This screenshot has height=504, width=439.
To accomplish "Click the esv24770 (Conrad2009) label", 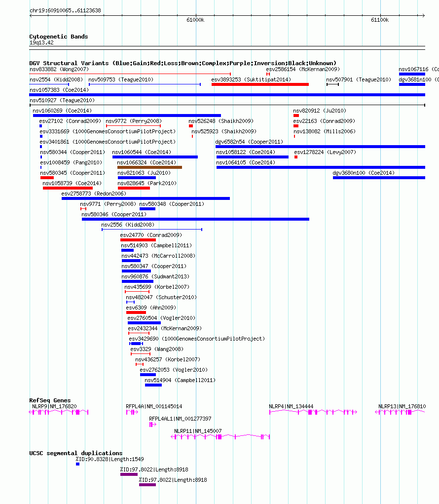I will (x=151, y=235).
